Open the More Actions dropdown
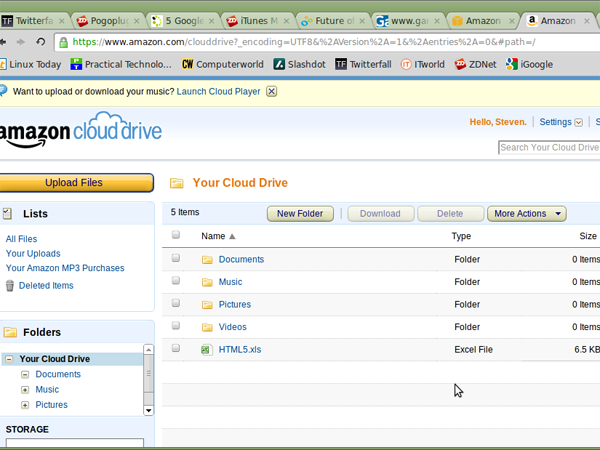 (x=527, y=214)
